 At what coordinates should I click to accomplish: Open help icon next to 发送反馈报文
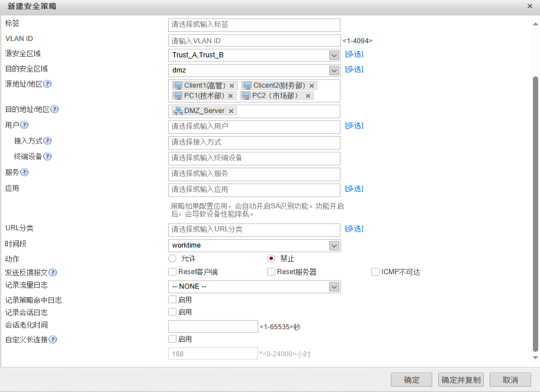[x=53, y=272]
